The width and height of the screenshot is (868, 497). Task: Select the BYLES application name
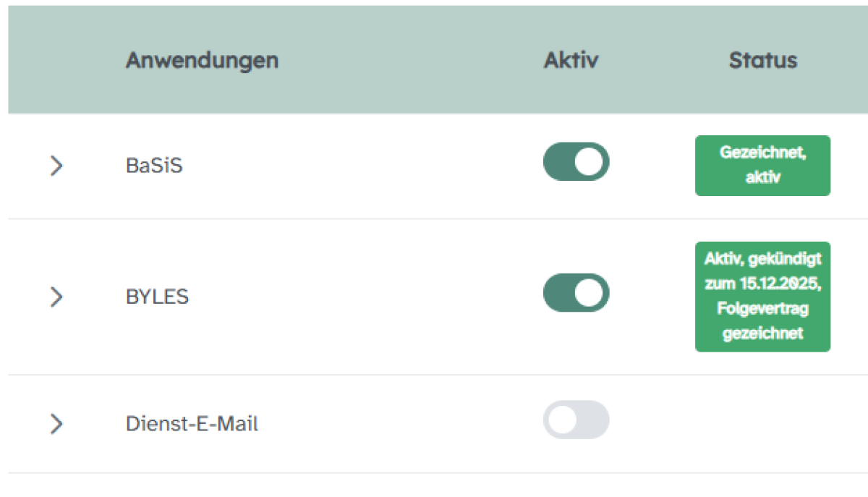[x=157, y=297]
